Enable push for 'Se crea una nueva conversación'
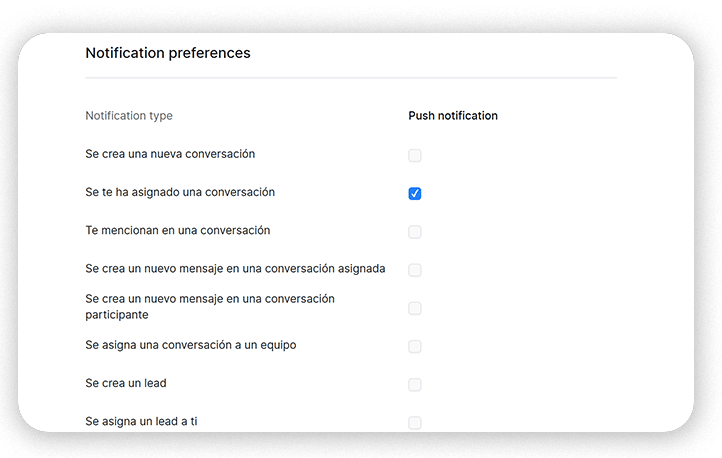The width and height of the screenshot is (722, 458). point(415,155)
